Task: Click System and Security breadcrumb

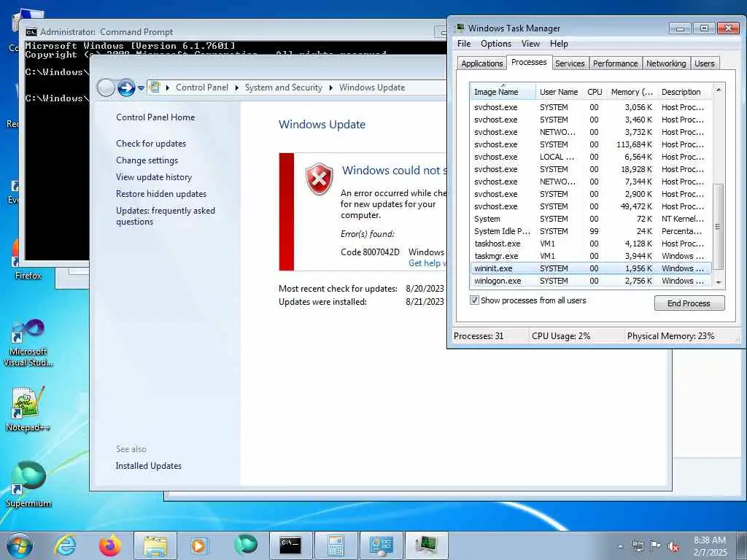Action: (284, 87)
